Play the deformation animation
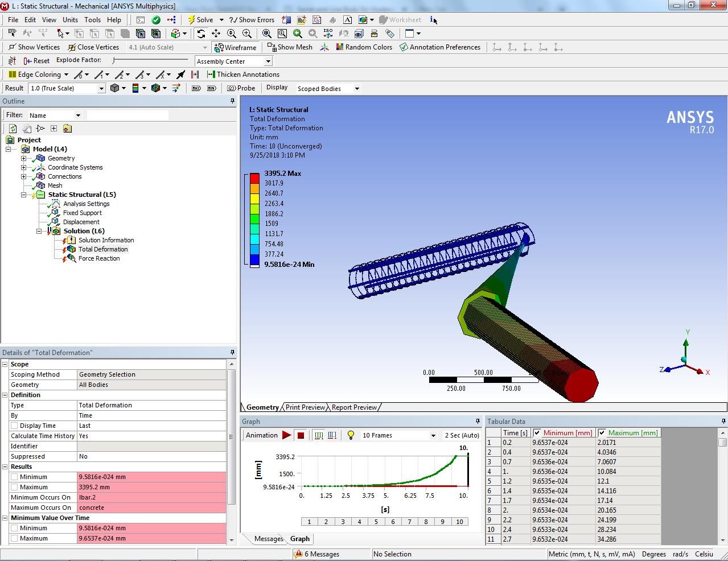This screenshot has width=728, height=561. click(287, 435)
